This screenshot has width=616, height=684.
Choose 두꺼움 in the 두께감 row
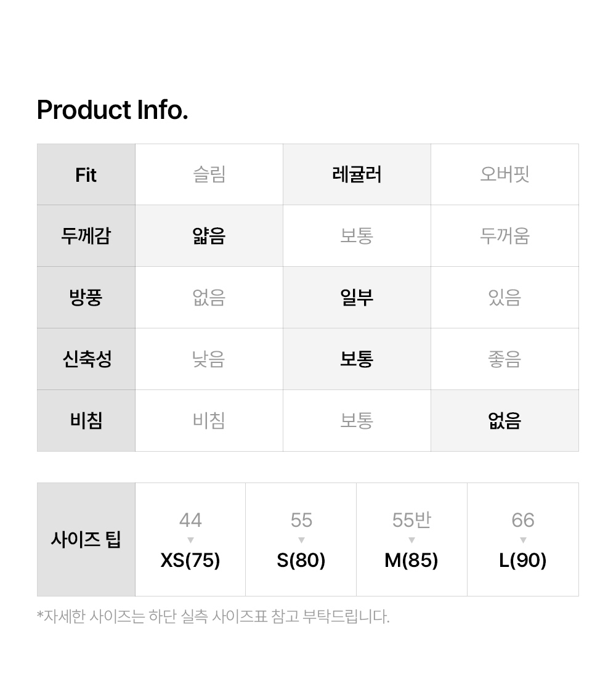coord(505,236)
